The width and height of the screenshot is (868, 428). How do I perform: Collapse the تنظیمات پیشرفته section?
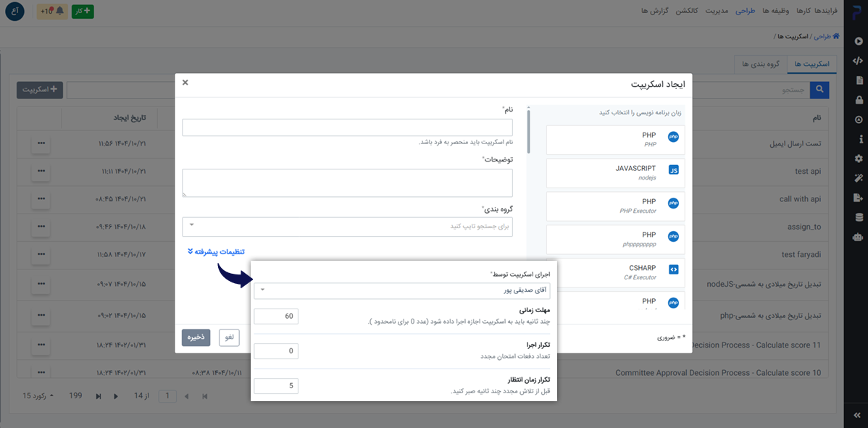(215, 253)
